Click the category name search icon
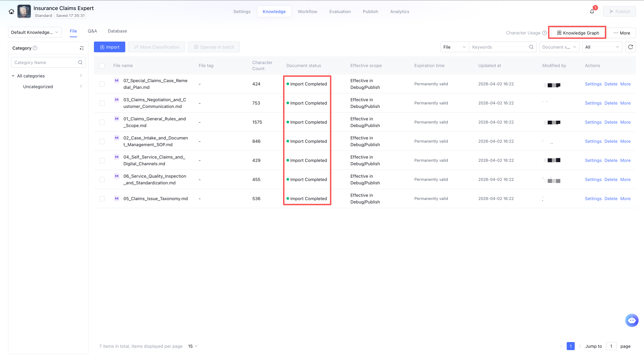 pyautogui.click(x=80, y=63)
